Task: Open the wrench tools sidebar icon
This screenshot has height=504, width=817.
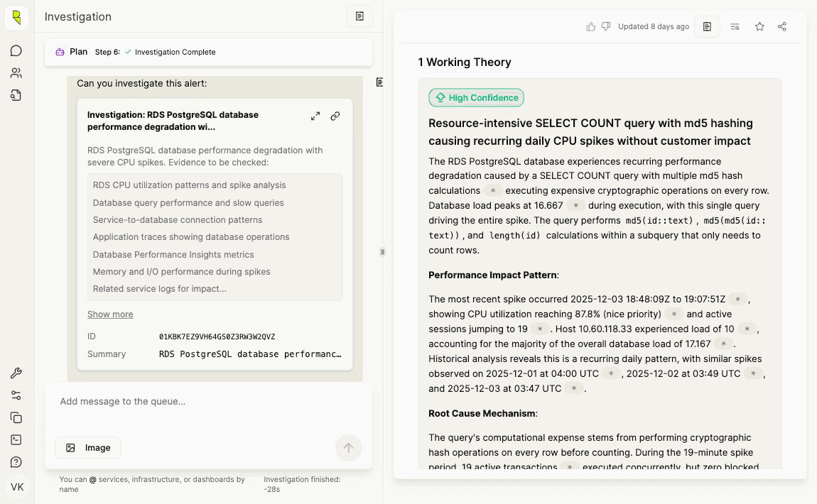Action: pos(16,373)
